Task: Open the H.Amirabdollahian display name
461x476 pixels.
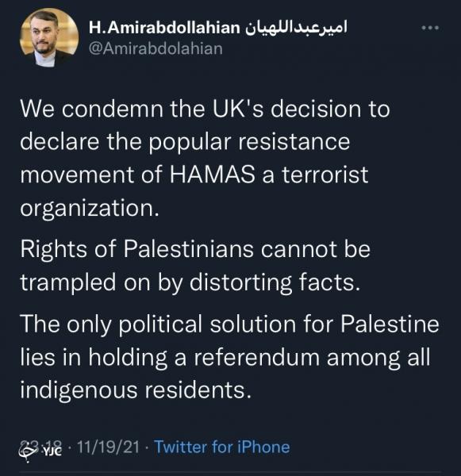Action: [164, 28]
